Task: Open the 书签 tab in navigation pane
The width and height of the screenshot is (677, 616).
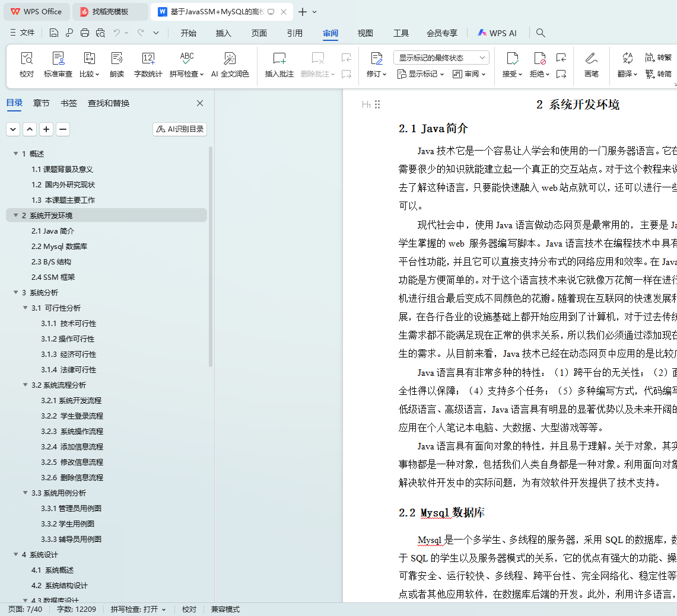Action: 69,103
